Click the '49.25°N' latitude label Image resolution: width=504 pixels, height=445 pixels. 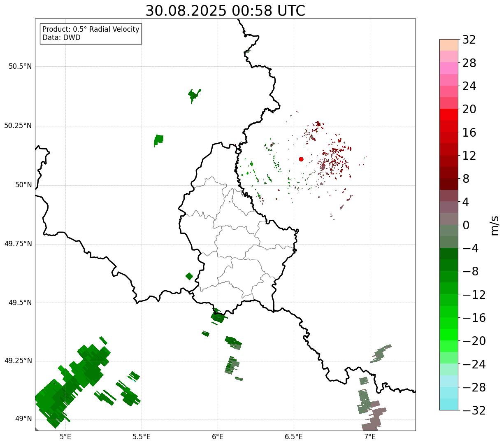pos(18,361)
